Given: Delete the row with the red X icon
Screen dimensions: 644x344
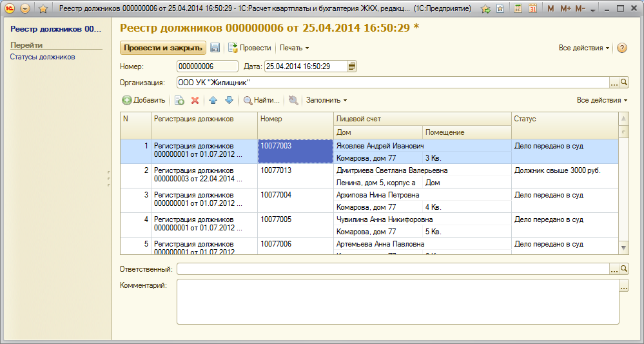Looking at the screenshot, I should pos(195,100).
